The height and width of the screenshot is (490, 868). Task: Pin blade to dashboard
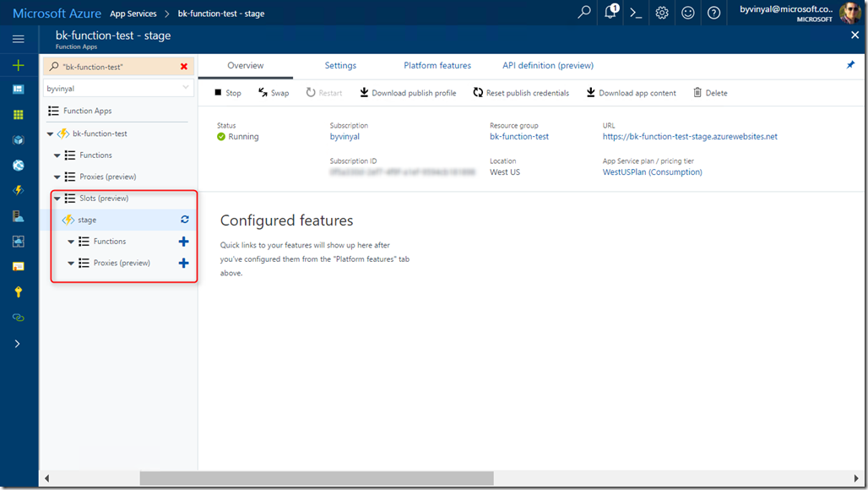click(x=850, y=65)
